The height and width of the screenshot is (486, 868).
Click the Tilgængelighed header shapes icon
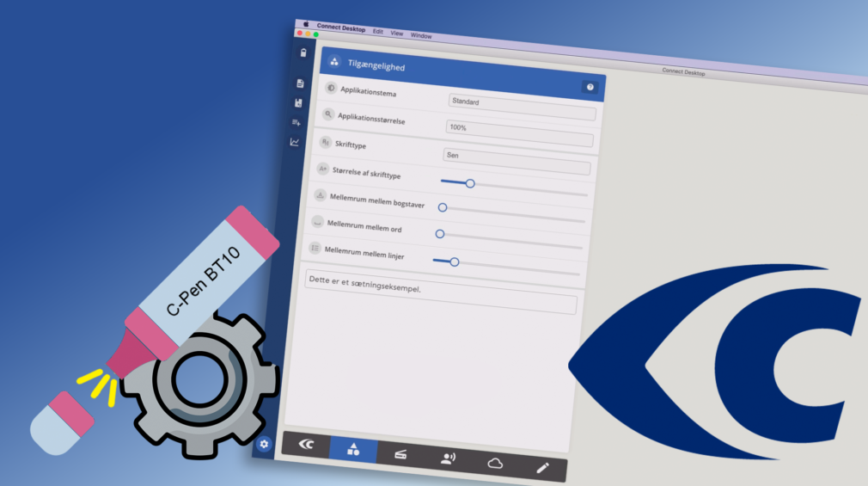pyautogui.click(x=334, y=62)
